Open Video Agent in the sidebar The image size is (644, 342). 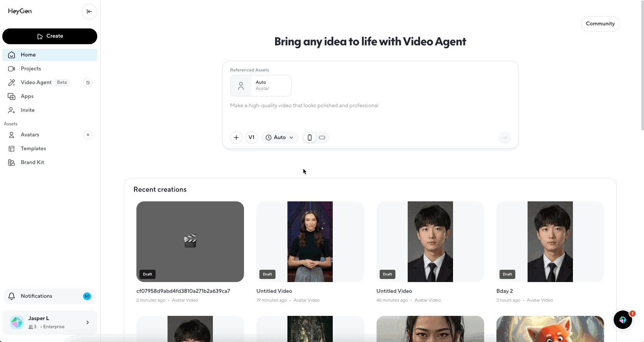point(36,83)
